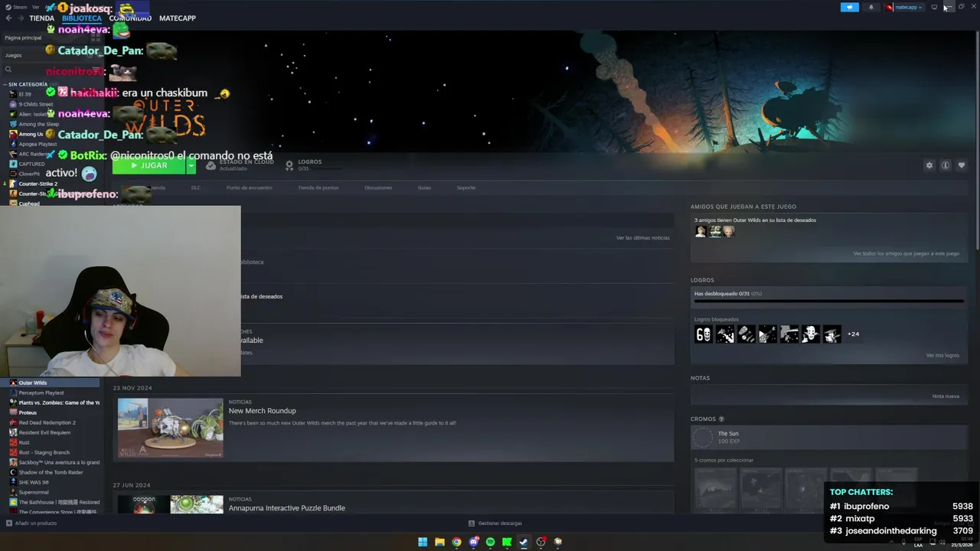This screenshot has height=551, width=980.
Task: Open the Punto de encuentro tab
Action: [249, 187]
